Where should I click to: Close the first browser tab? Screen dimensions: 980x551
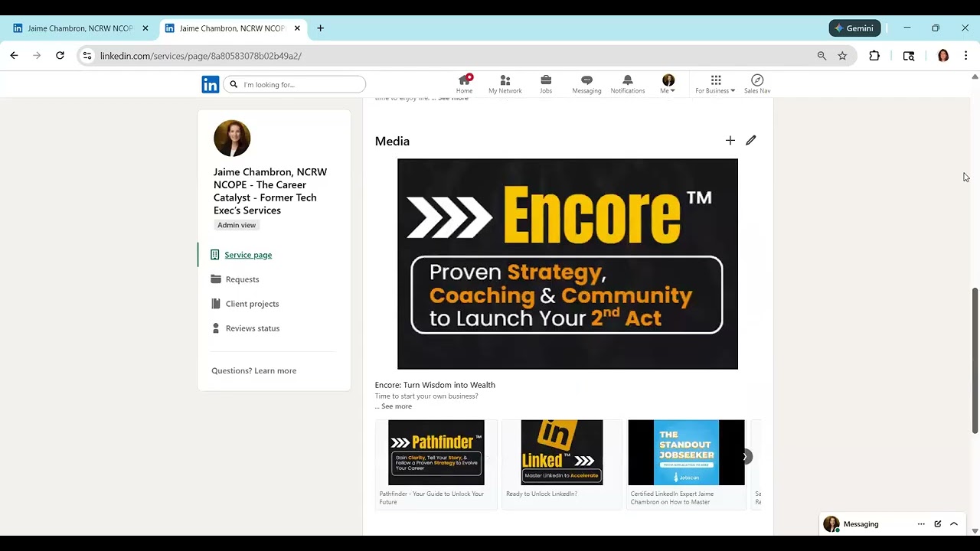point(145,28)
